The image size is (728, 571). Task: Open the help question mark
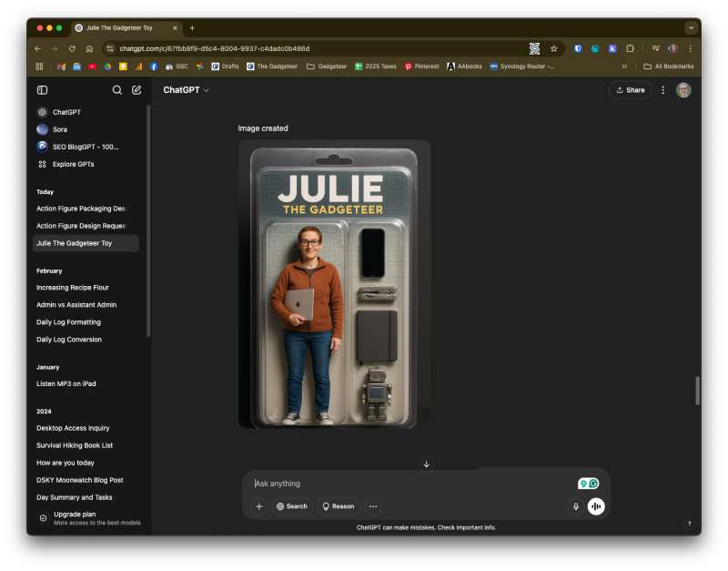click(689, 524)
